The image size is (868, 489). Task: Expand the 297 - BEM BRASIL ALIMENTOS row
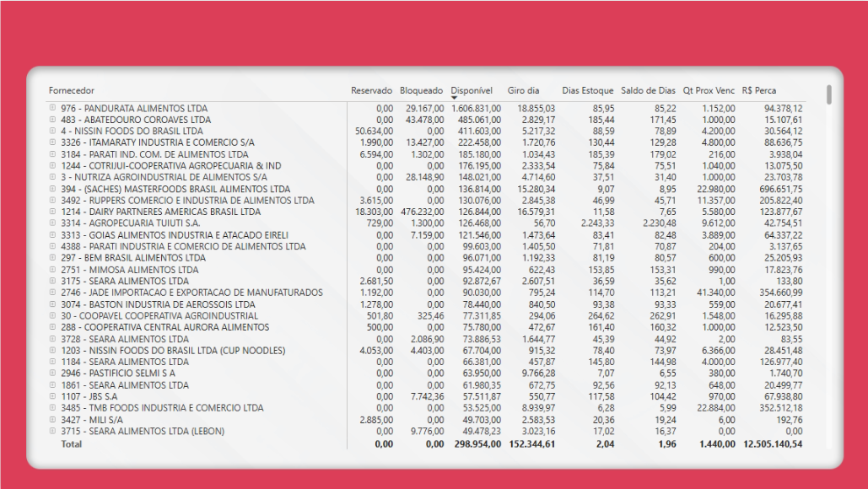[52, 258]
